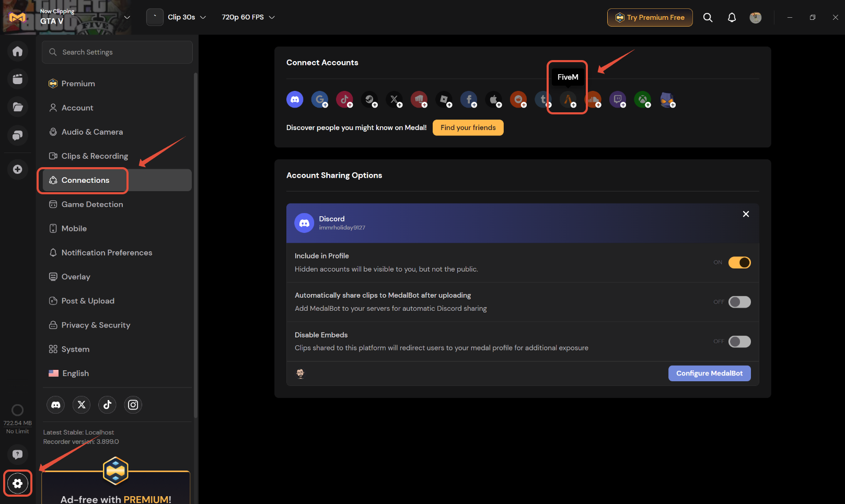Connect a Reddit account
This screenshot has height=504, width=845.
pos(518,99)
